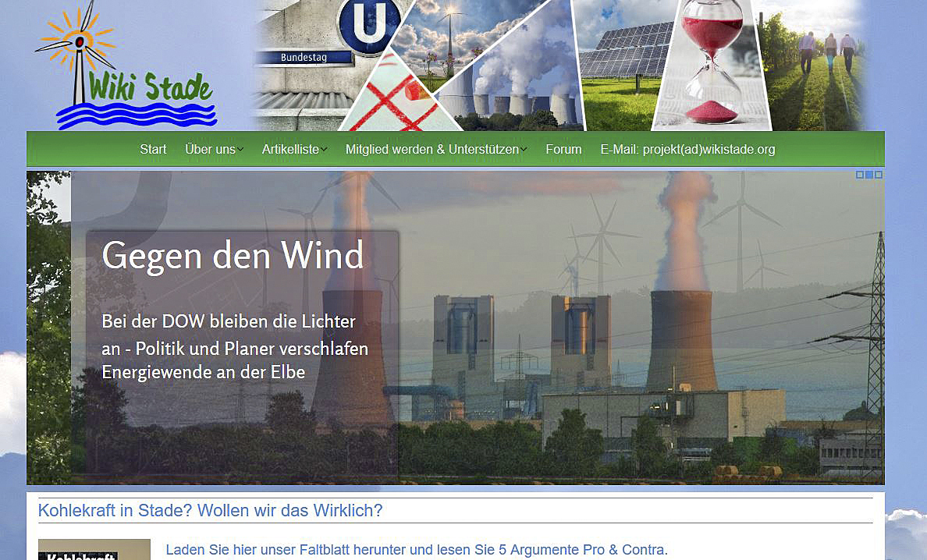Click the slide text beginning Bei der DOW
Image resolution: width=927 pixels, height=560 pixels.
(x=235, y=347)
